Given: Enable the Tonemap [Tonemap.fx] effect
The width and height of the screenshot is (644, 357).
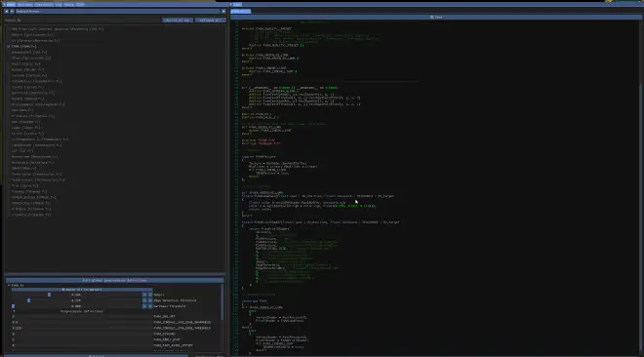Looking at the screenshot, I should [8, 191].
